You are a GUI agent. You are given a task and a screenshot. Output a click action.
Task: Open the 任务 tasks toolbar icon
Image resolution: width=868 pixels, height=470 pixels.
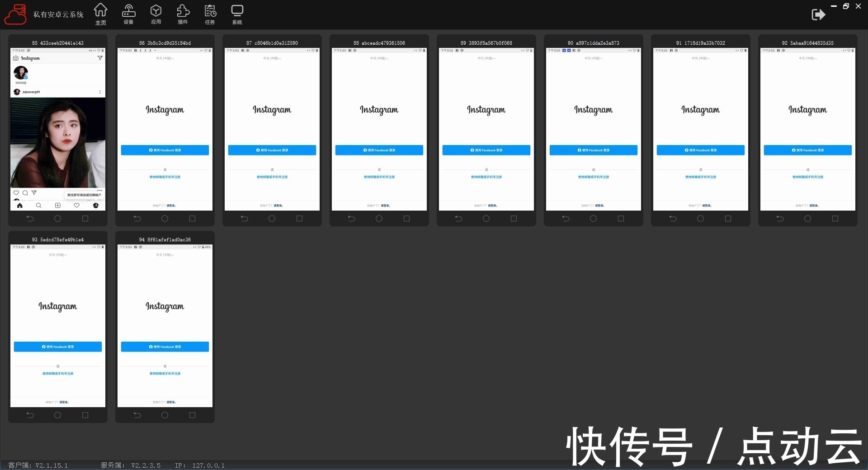[x=210, y=14]
